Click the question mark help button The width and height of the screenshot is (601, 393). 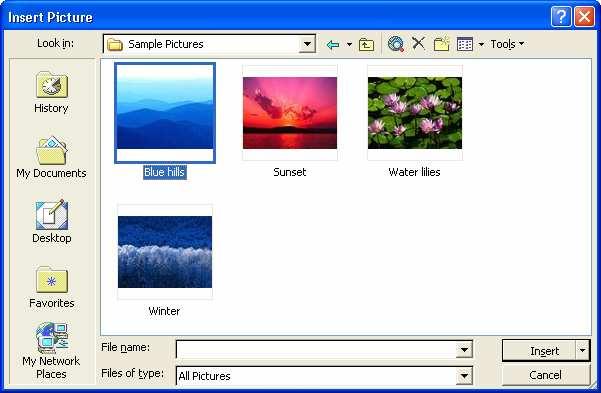click(x=561, y=17)
